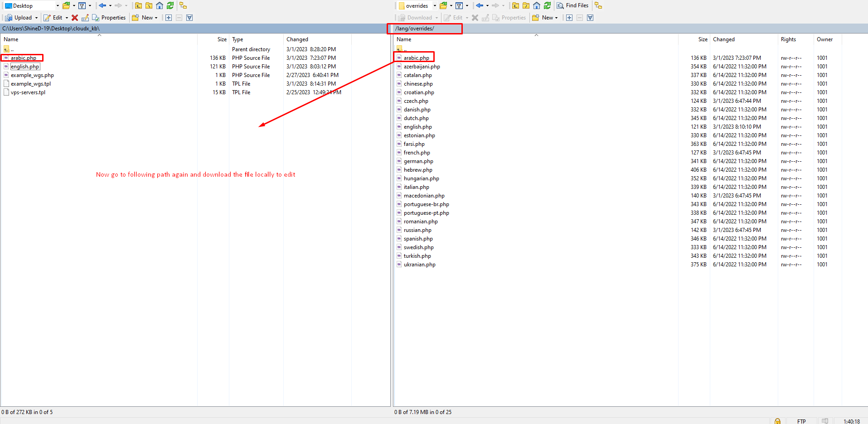Viewport: 868px width, 424px height.
Task: Sort remote files by Changed column
Action: click(x=723, y=39)
